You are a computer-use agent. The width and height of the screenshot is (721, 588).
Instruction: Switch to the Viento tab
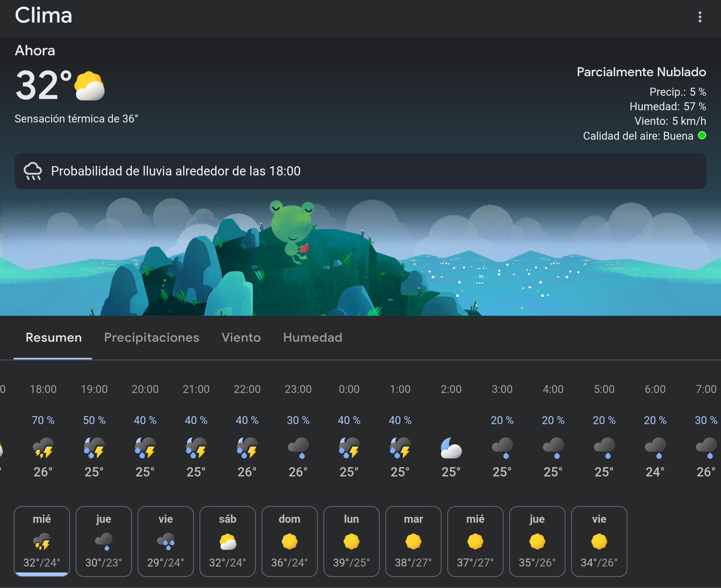[241, 337]
